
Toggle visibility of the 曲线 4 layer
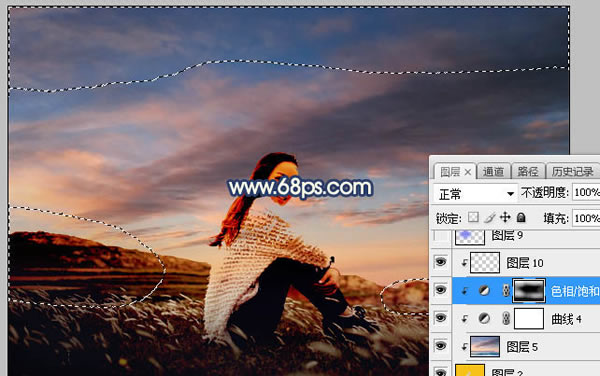[440, 318]
